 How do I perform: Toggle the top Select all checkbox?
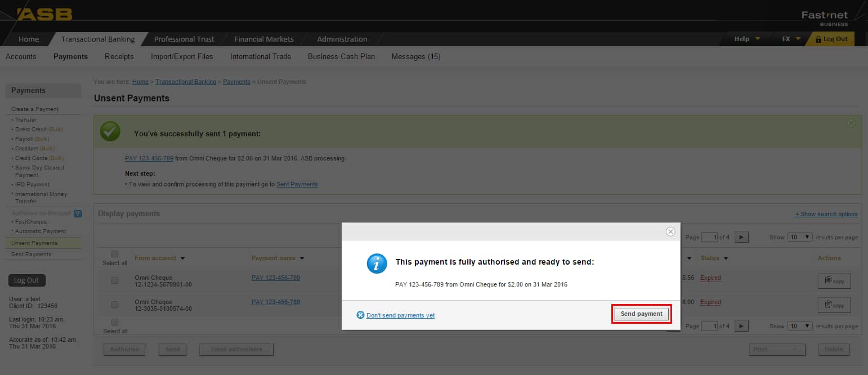tap(115, 254)
